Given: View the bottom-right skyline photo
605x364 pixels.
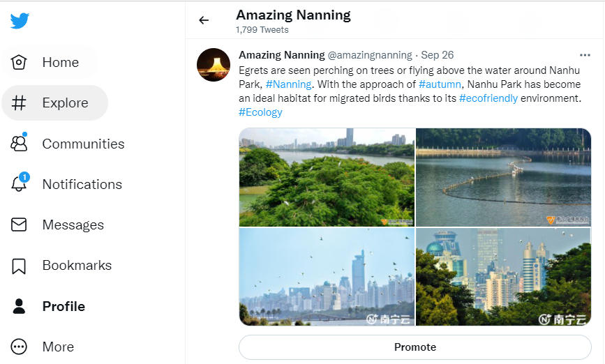Looking at the screenshot, I should pyautogui.click(x=503, y=278).
